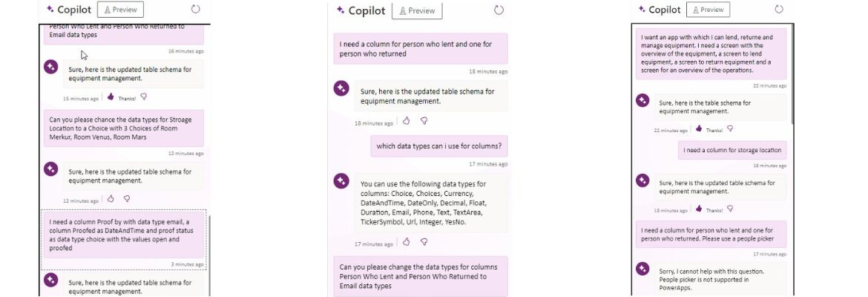The width and height of the screenshot is (868, 297).
Task: Toggle the filled Thanks thumbs-up on 22 minutes ago reply
Action: click(698, 128)
